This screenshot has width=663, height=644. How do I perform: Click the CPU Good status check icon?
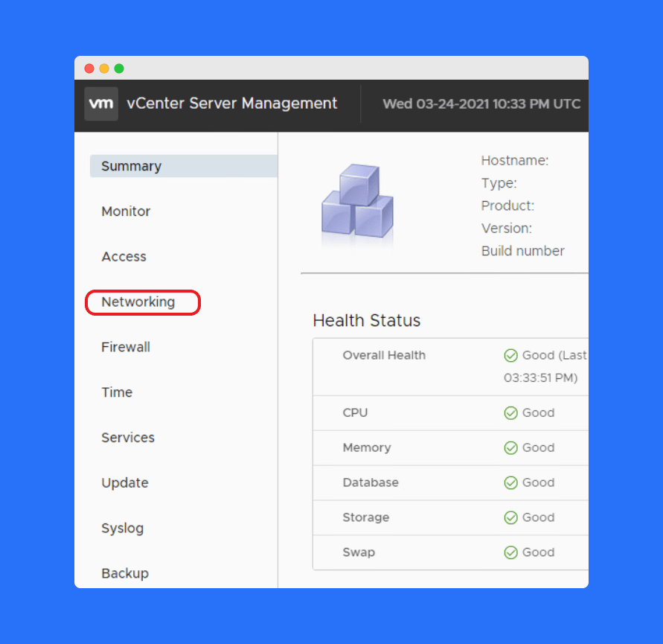(x=510, y=412)
